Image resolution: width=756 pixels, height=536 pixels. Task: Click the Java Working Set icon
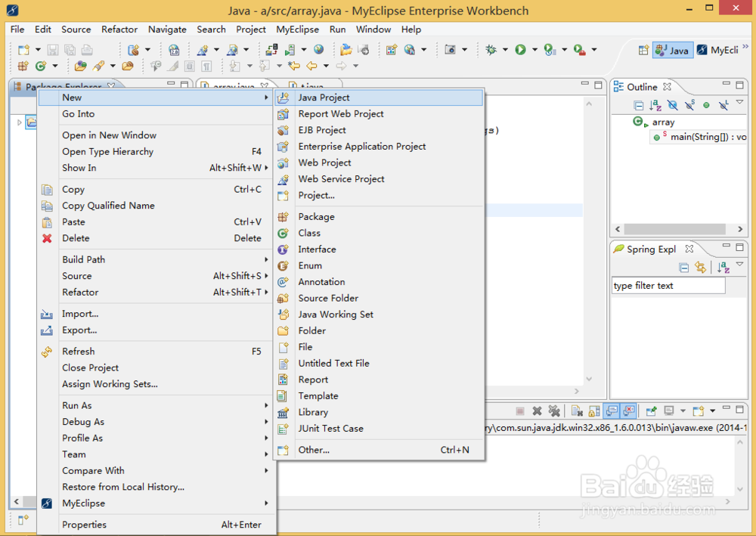283,314
